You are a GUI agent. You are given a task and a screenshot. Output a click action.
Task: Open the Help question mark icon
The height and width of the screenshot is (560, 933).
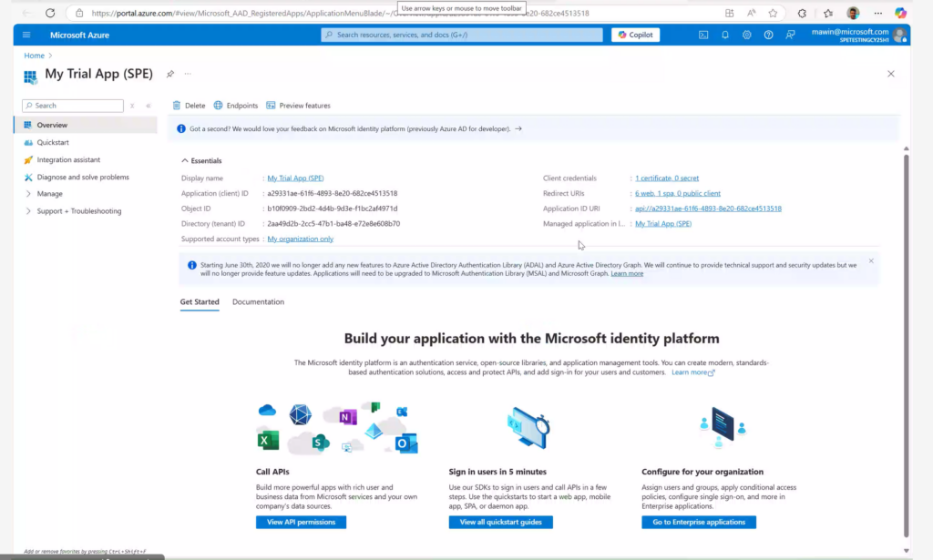click(769, 36)
